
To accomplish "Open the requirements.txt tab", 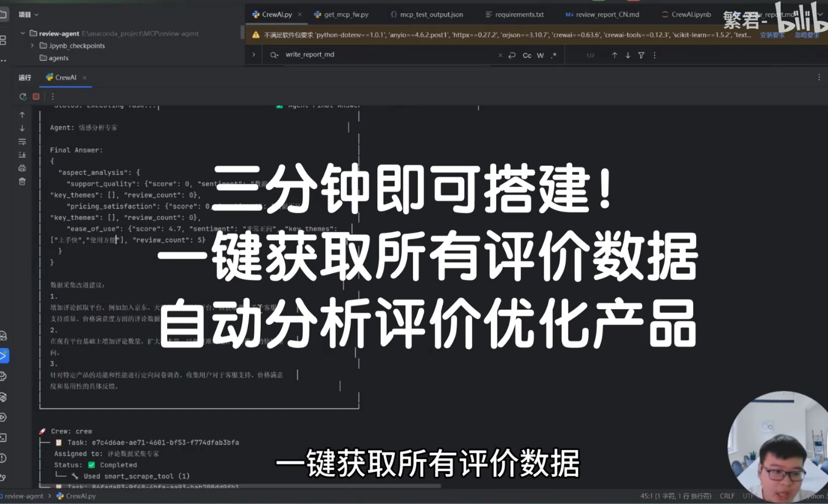I will click(514, 15).
